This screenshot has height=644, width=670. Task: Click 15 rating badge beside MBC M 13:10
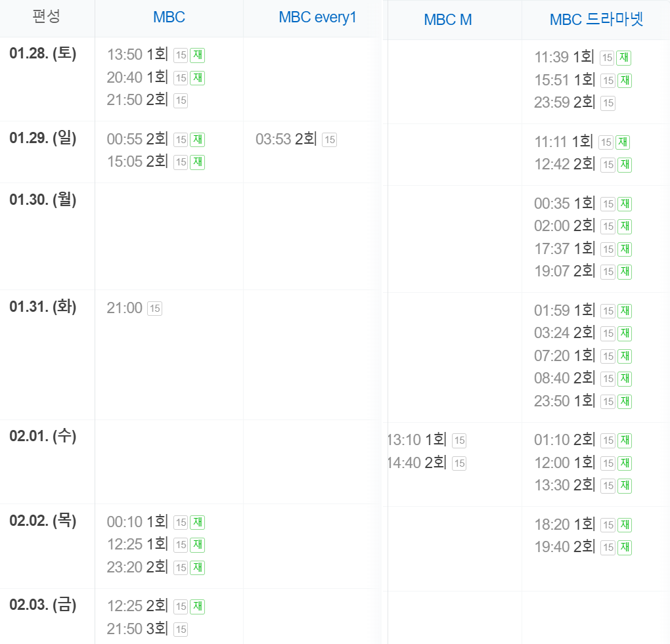459,440
